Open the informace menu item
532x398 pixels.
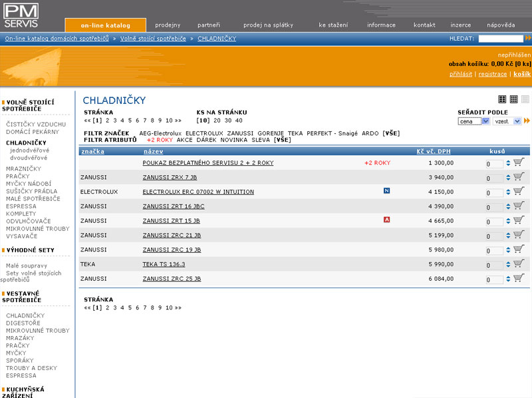[x=381, y=25]
